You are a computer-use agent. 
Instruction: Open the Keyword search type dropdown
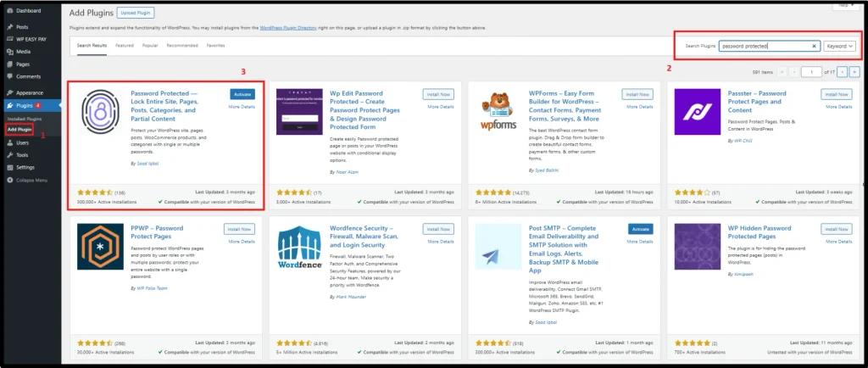tap(840, 47)
